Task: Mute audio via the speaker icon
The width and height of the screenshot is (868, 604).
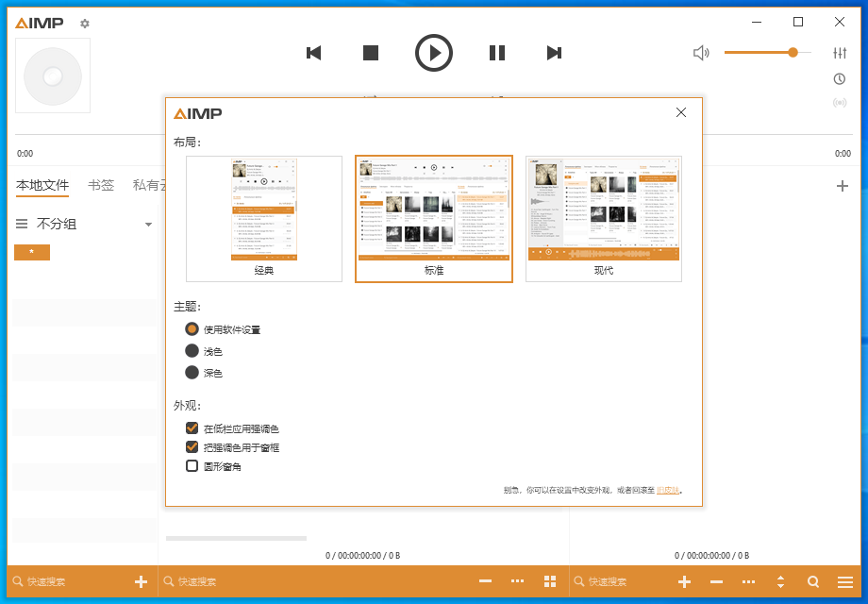Action: pos(701,53)
